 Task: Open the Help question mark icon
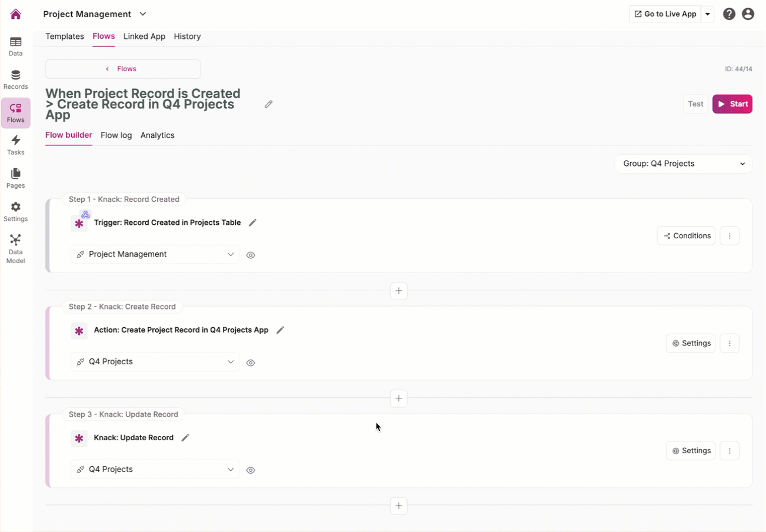[x=729, y=14]
